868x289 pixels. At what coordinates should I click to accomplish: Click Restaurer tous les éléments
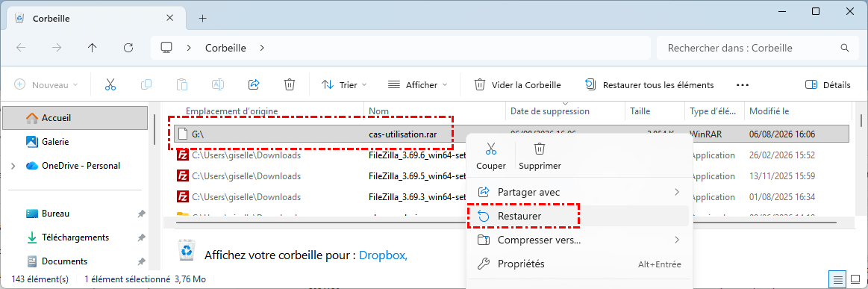pos(649,84)
